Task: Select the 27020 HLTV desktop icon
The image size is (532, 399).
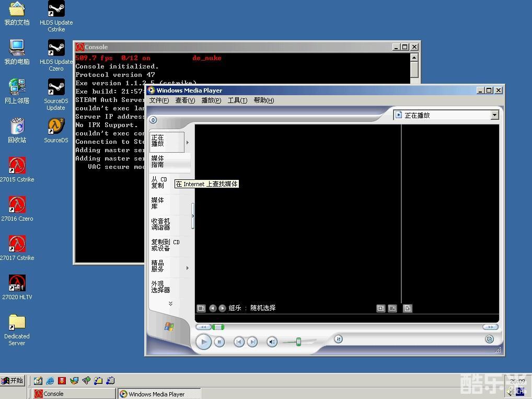Action: (17, 287)
